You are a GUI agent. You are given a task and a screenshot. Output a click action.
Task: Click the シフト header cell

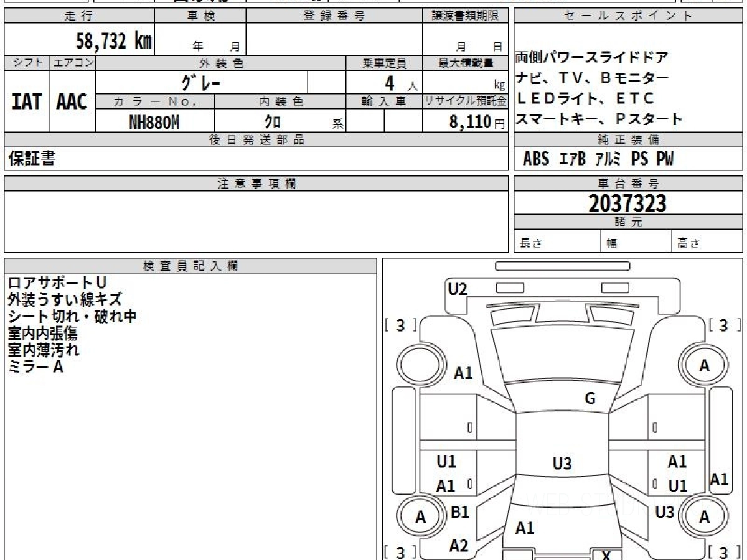[x=27, y=63]
